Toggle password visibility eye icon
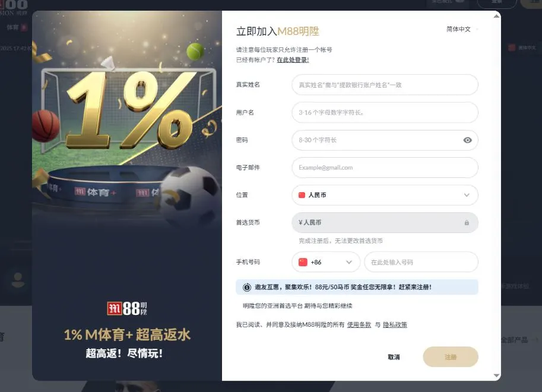The image size is (542, 392). click(x=467, y=140)
